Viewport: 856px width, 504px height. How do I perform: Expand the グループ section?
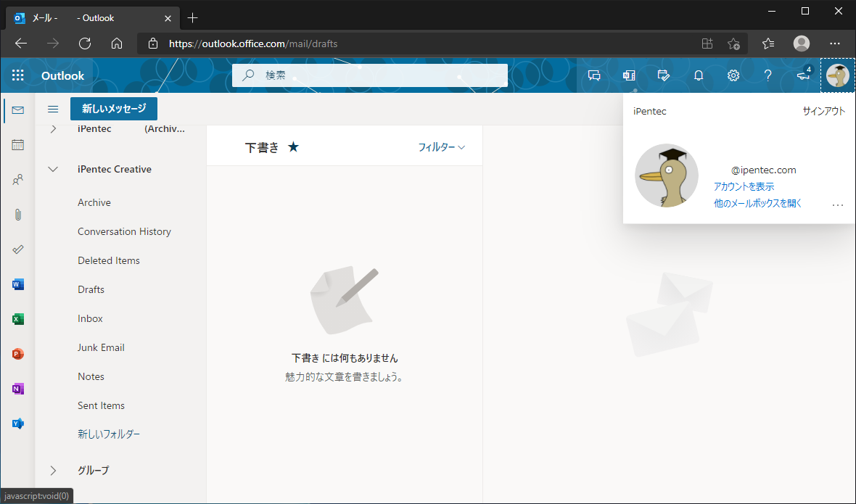pyautogui.click(x=52, y=470)
